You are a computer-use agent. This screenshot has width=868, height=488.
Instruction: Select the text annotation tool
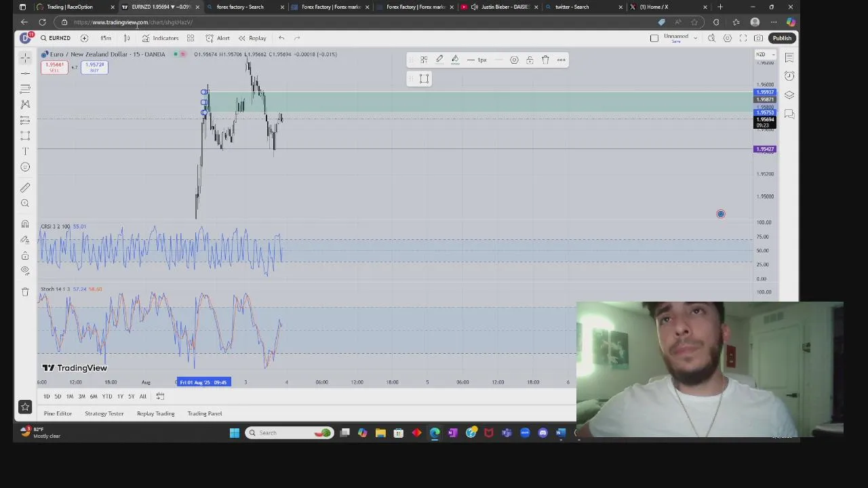(x=25, y=151)
